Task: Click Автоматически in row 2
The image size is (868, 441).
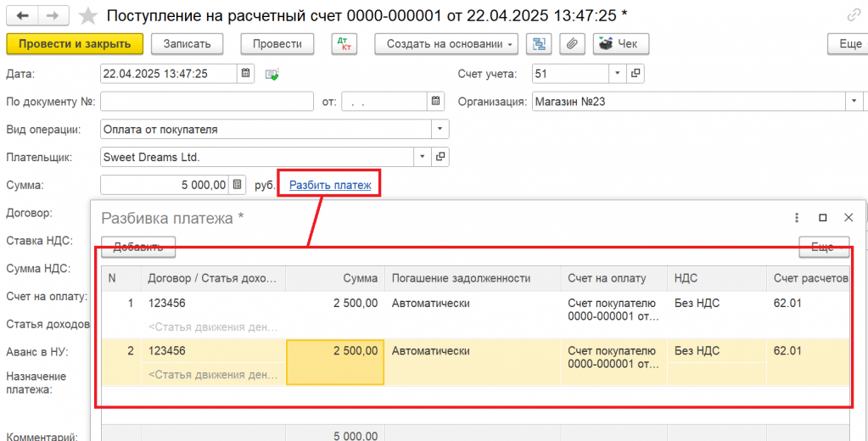Action: [431, 351]
